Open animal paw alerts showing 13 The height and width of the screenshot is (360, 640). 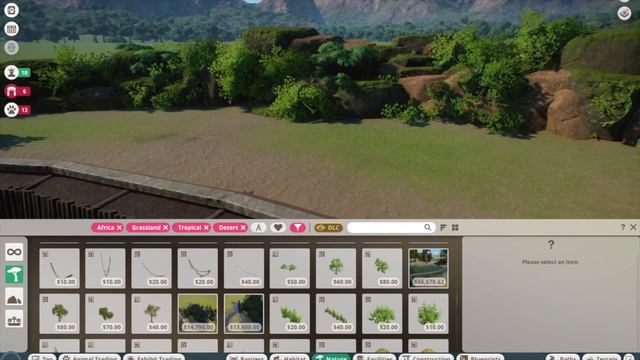click(x=18, y=109)
